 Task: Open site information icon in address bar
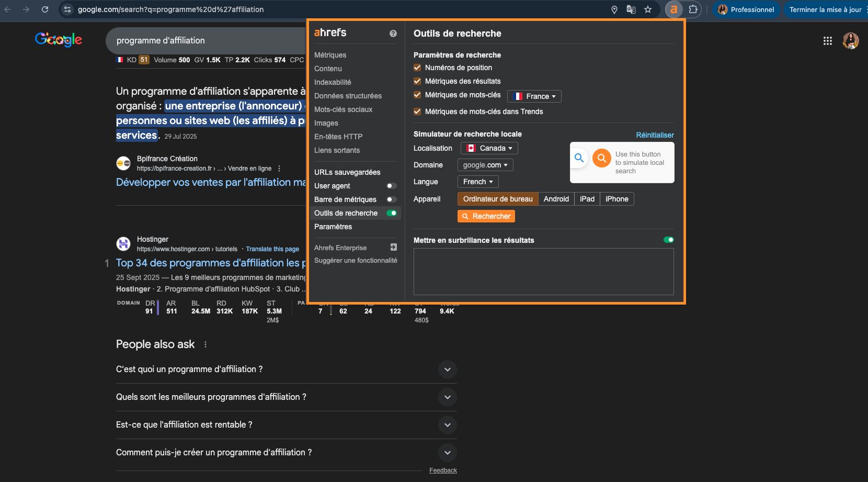click(x=67, y=9)
